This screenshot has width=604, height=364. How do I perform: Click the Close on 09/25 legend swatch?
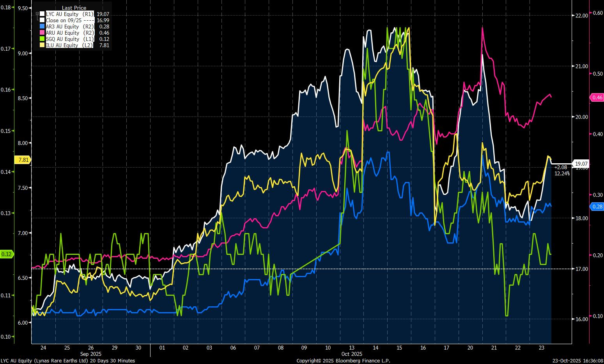(42, 20)
